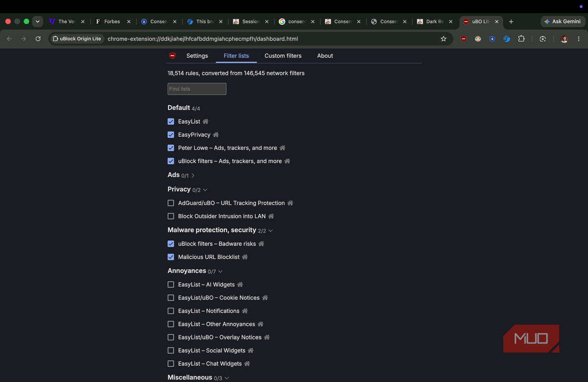Check EasyList – Other Annoyances

(171, 324)
